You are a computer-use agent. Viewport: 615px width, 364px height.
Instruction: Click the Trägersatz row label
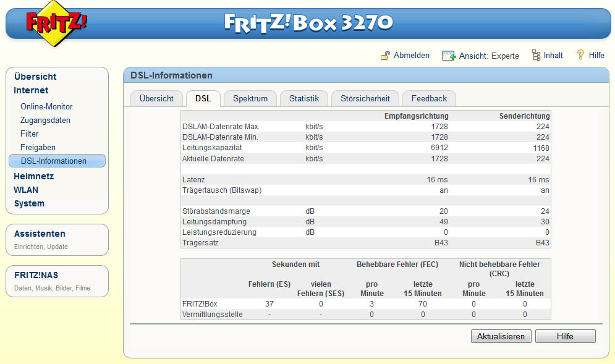(200, 243)
